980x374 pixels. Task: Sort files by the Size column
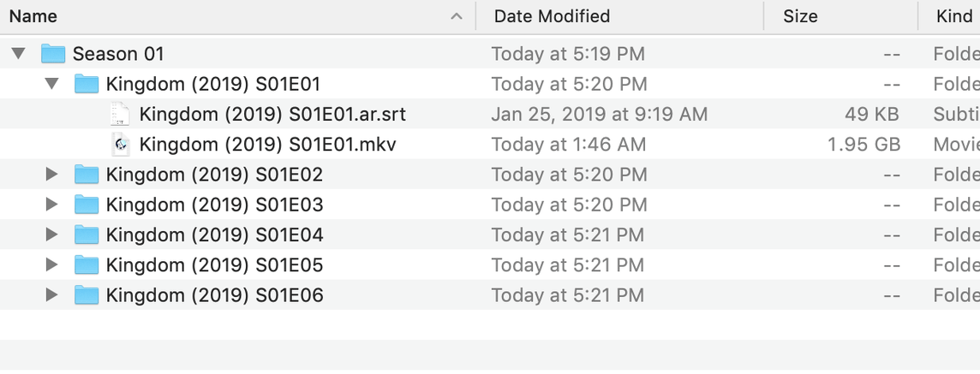click(x=800, y=16)
